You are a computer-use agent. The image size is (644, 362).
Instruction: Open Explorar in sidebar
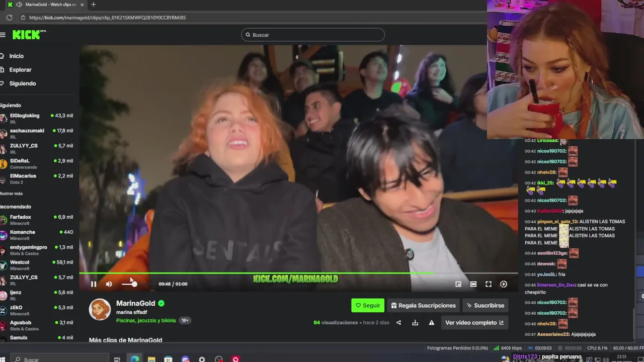point(20,70)
